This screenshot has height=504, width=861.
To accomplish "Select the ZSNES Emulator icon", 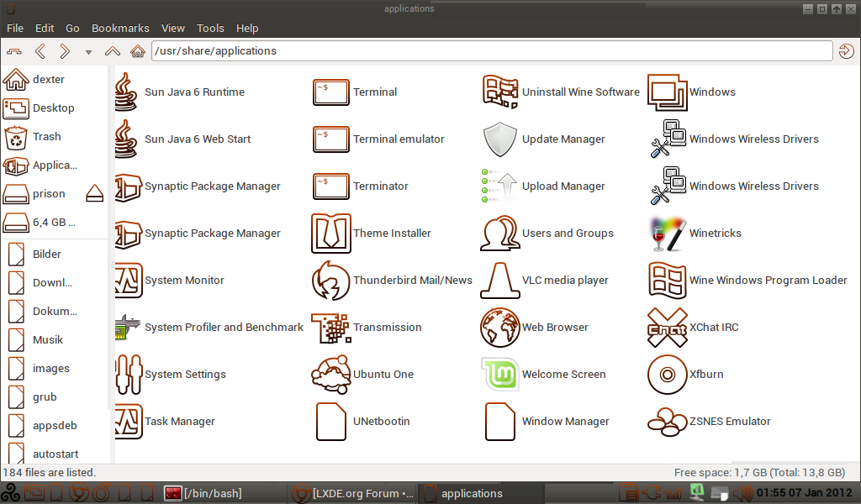I will click(667, 422).
